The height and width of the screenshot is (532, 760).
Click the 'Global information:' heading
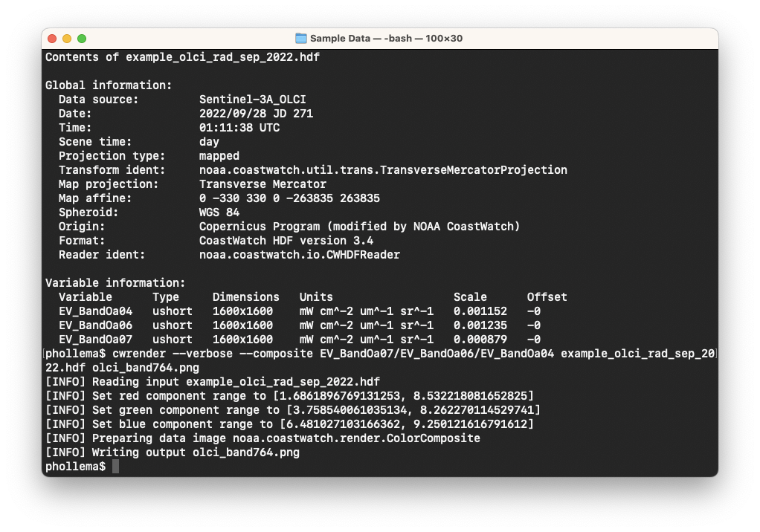[109, 85]
